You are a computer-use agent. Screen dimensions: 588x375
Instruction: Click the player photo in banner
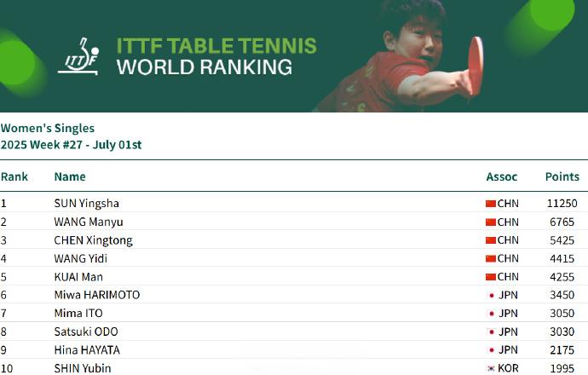coord(400,56)
